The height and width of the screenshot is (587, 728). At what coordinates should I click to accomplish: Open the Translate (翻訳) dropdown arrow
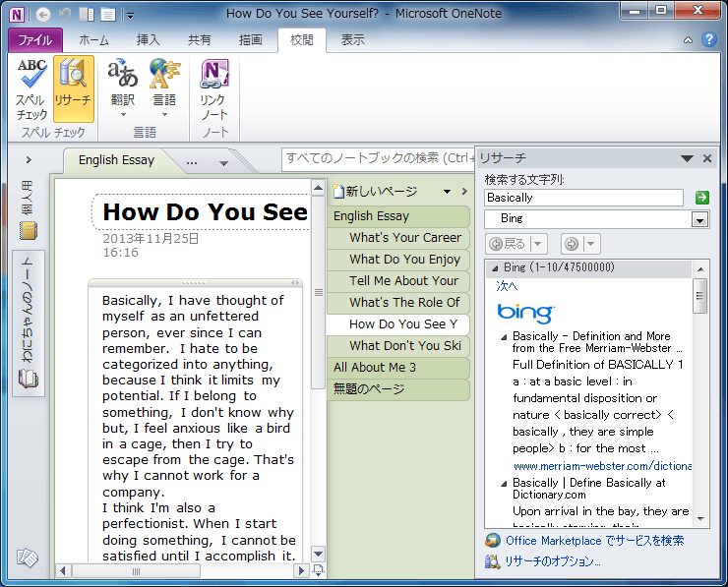click(123, 115)
